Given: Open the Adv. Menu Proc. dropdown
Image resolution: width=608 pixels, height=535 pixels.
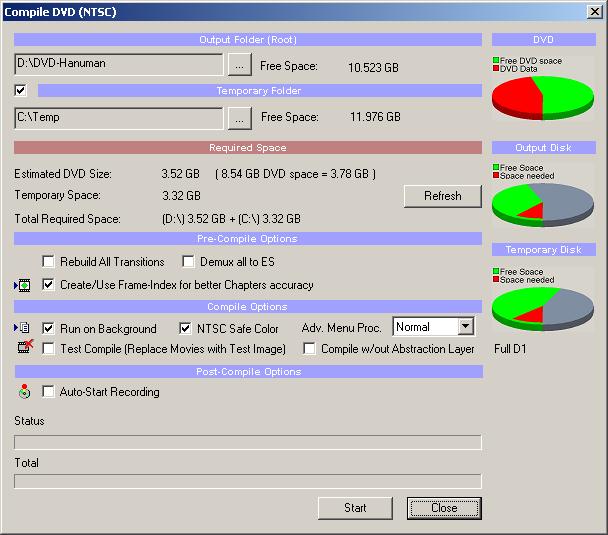Looking at the screenshot, I should (466, 326).
